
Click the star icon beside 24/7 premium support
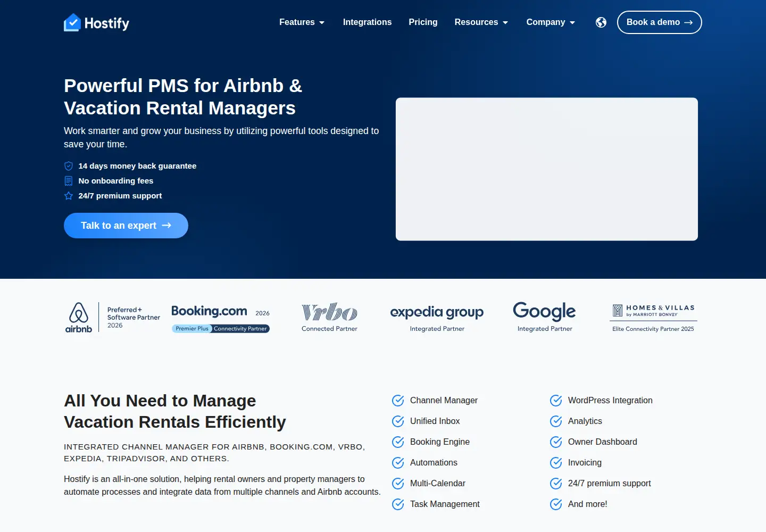[69, 196]
